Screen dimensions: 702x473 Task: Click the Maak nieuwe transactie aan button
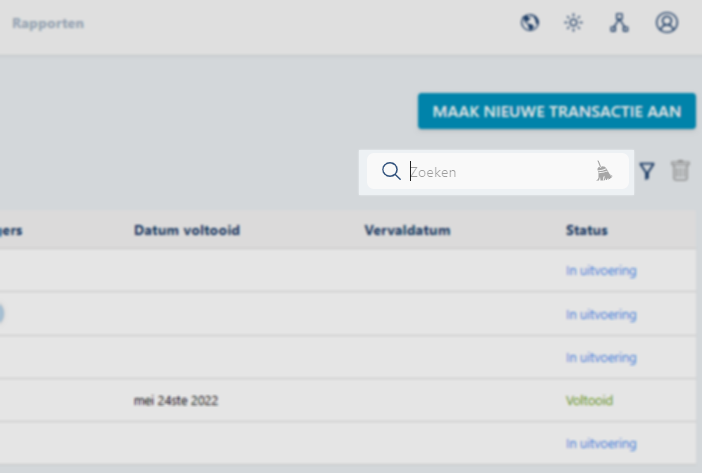coord(557,111)
